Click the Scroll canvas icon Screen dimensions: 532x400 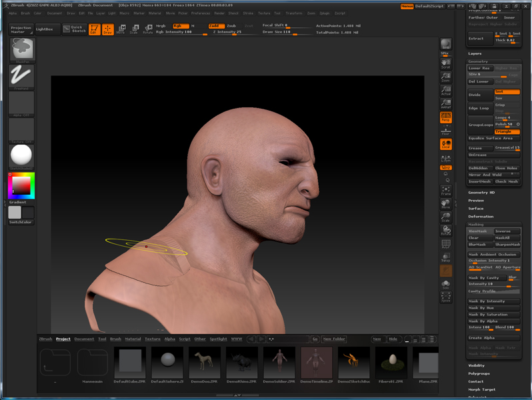point(446,64)
